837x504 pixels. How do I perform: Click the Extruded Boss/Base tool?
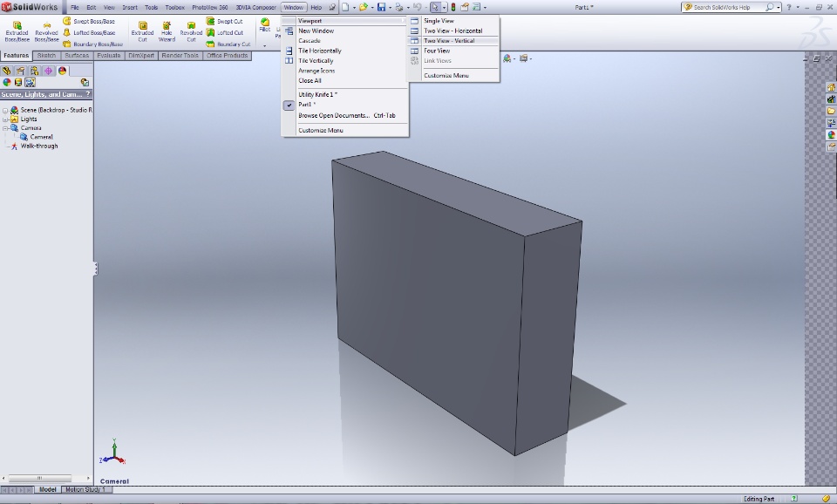click(17, 31)
